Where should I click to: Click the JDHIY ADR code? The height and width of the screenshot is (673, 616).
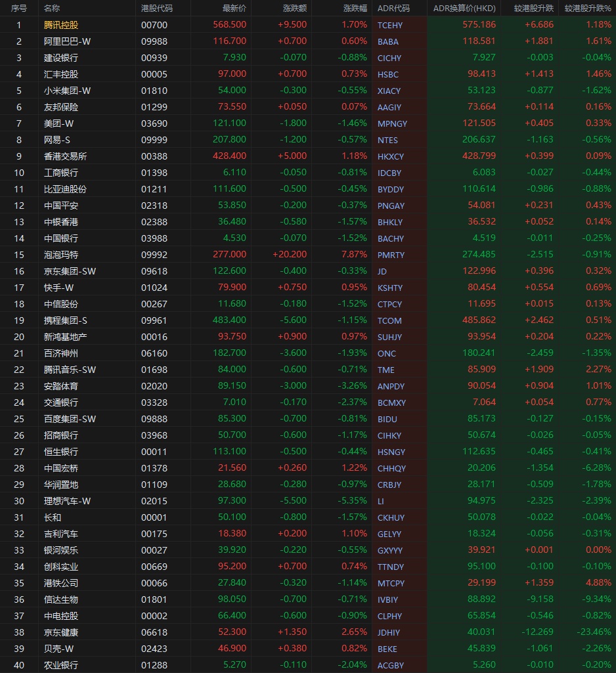[x=389, y=633]
